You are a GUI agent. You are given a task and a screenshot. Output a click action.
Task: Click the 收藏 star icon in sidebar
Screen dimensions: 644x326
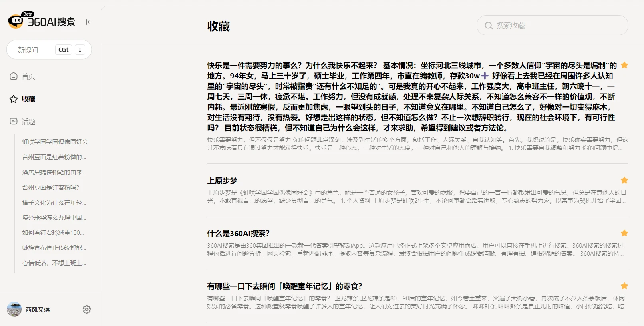point(14,99)
